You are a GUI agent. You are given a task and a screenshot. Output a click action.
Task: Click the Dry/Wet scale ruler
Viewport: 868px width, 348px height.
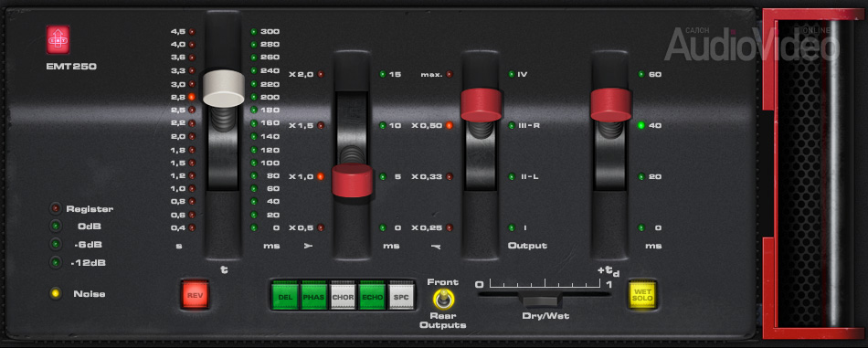point(545,284)
